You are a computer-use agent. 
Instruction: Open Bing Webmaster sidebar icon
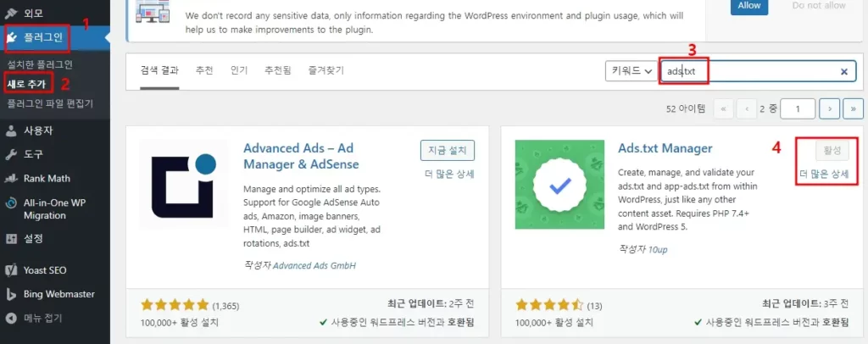pos(11,294)
